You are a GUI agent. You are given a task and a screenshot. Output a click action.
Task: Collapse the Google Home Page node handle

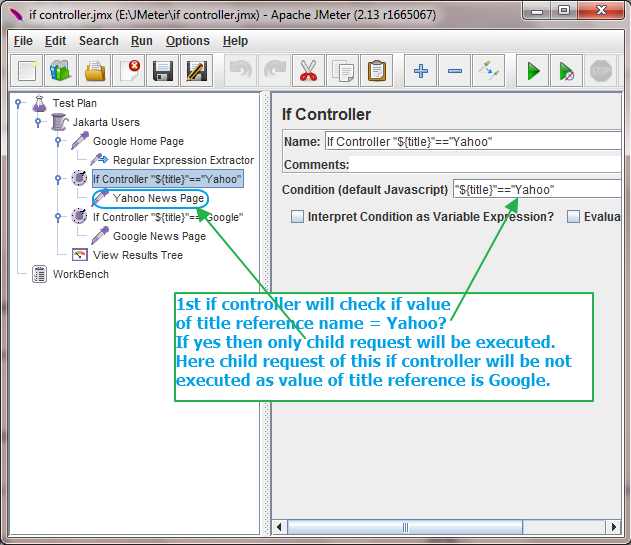coord(58,141)
